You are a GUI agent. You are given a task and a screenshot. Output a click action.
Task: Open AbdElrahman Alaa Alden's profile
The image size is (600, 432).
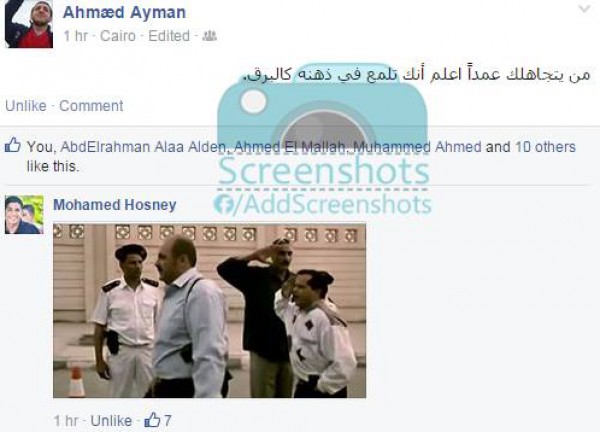143,147
